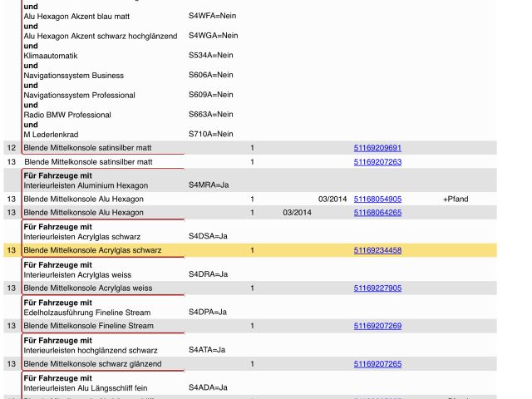Click row 12 Blende Mittelkonsole satinsilber matt
Viewport: 532px width, 399px height.
[x=87, y=148]
